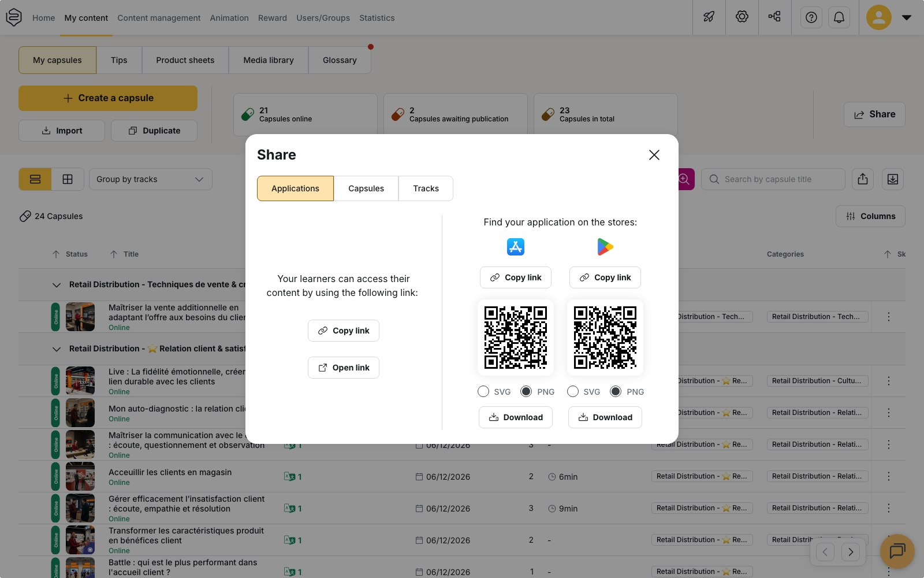Screen dimensions: 924x578
Task: Open settings gear icon in header
Action: tap(742, 17)
